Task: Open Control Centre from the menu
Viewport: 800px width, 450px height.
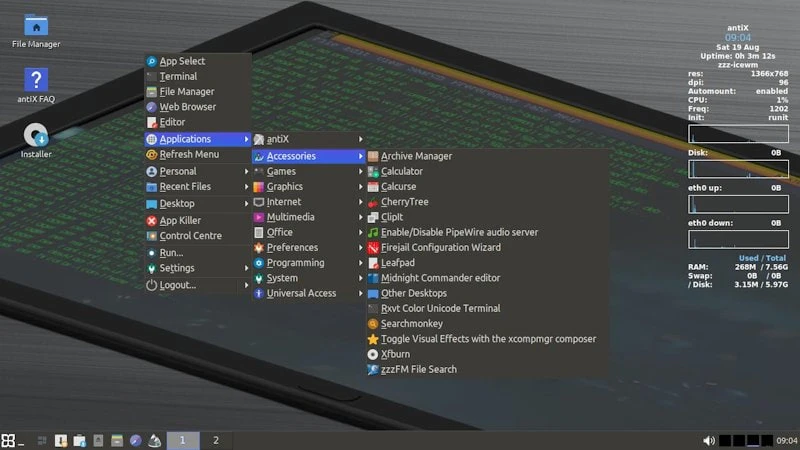Action: coord(198,236)
